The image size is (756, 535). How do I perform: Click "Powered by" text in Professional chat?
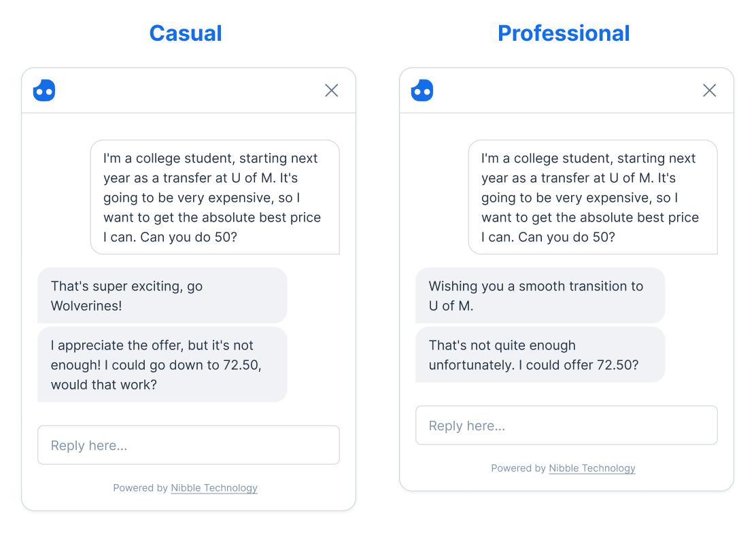(518, 468)
